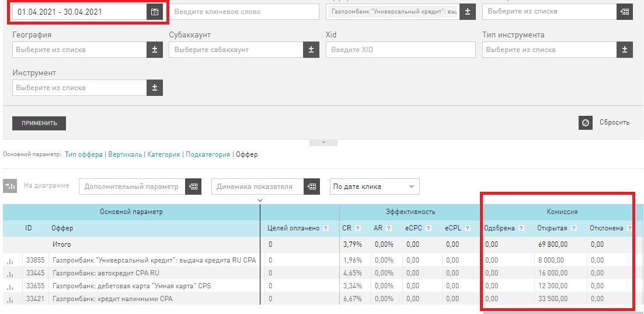Click the column collapse chevron above table divider
Image resolution: width=644 pixels, height=314 pixels.
(260, 201)
